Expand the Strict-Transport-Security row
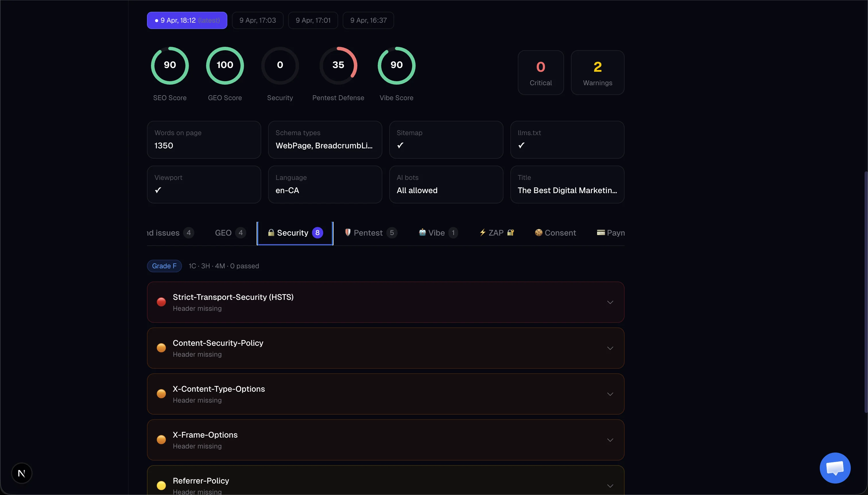This screenshot has height=495, width=868. (x=610, y=302)
